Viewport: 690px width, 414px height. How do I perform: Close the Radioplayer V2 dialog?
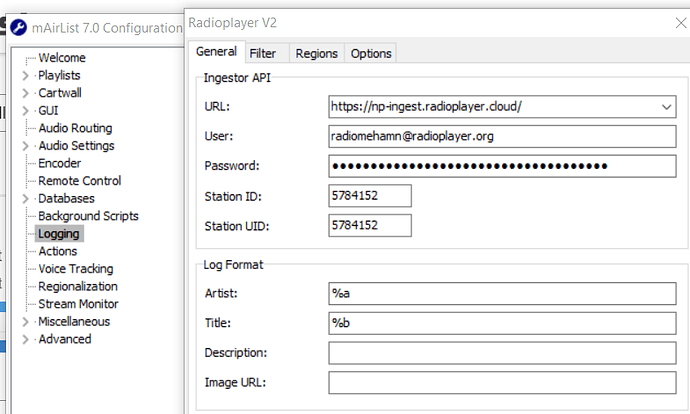[681, 23]
